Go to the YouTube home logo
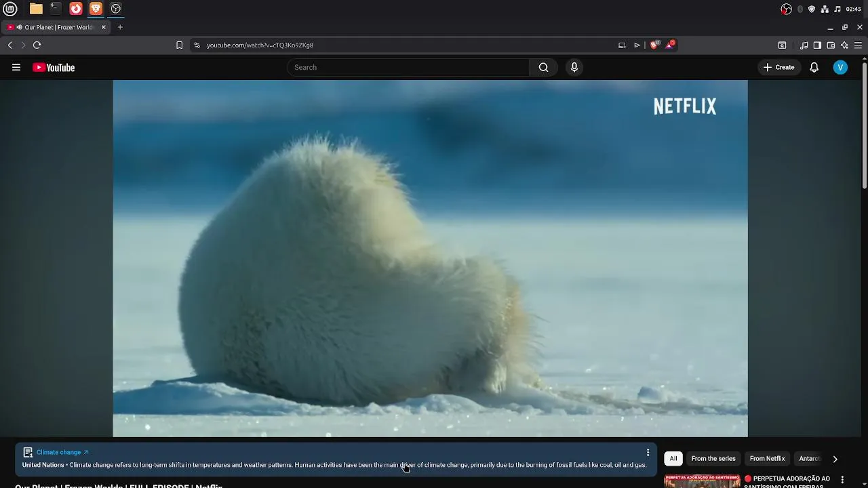Screen dimensions: 868x488 tap(54, 67)
